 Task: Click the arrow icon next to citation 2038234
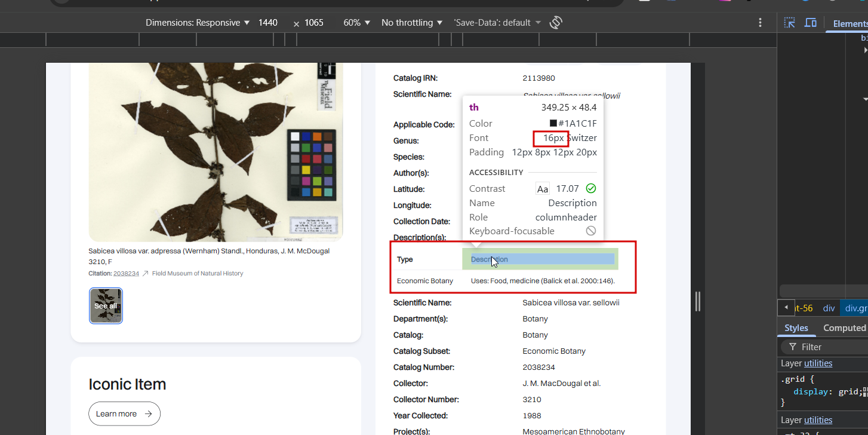[145, 274]
